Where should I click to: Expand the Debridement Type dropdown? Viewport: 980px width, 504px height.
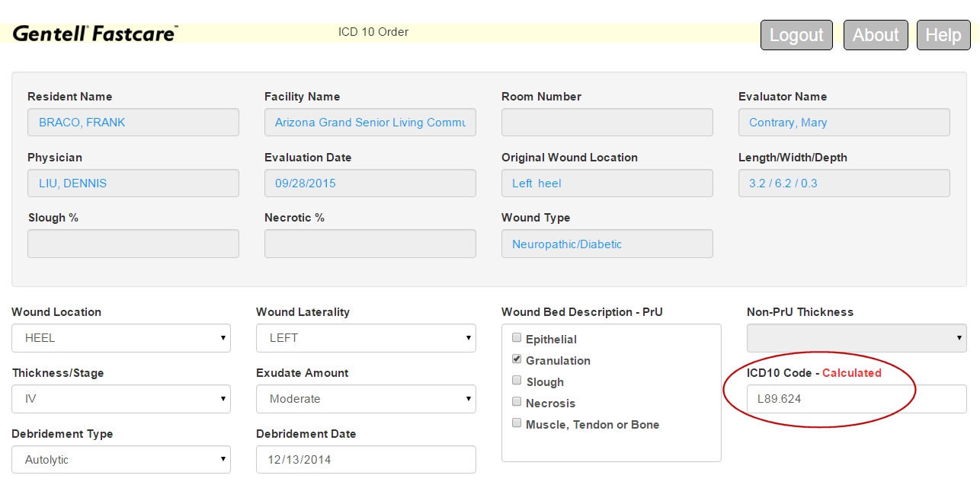[x=120, y=459]
